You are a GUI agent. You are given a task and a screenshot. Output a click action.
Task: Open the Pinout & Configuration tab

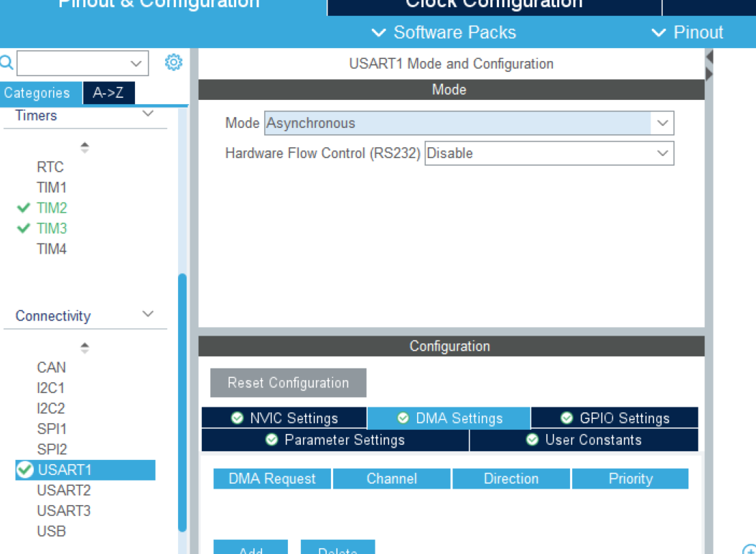point(163,6)
